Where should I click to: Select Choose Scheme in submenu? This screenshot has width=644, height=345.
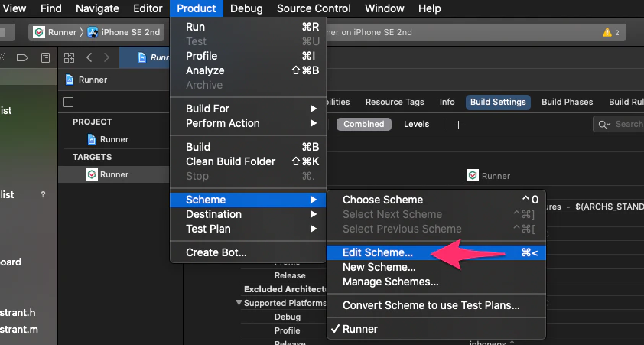coord(436,200)
